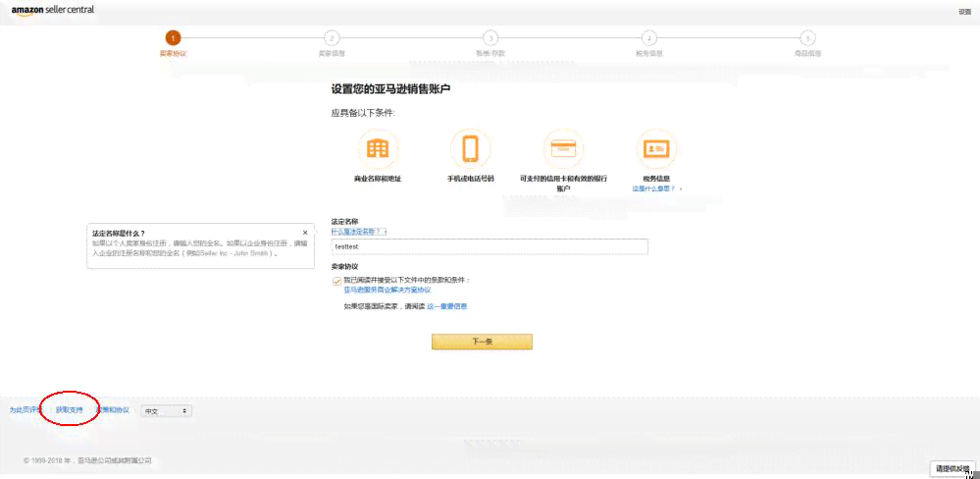Click the 法定名称是什么 tooltip heading
The height and width of the screenshot is (479, 980).
(x=119, y=234)
